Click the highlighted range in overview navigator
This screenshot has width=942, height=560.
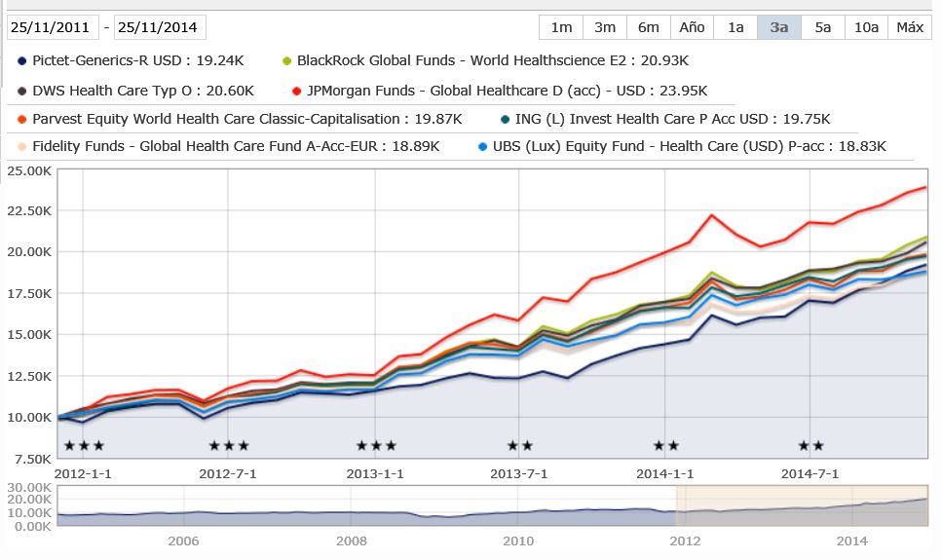point(801,506)
